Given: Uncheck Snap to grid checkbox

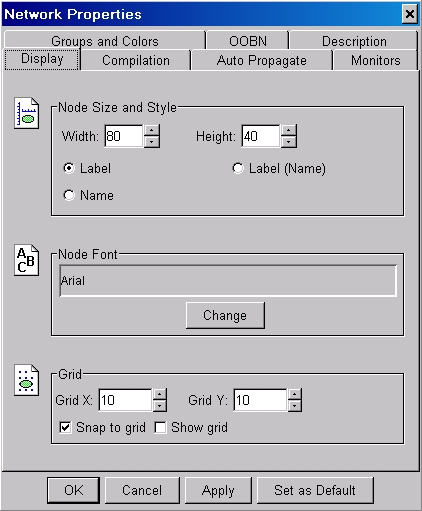Looking at the screenshot, I should (x=65, y=427).
